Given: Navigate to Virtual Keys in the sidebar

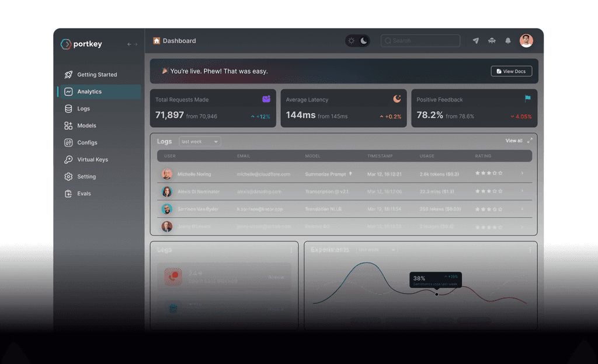Looking at the screenshot, I should point(93,159).
